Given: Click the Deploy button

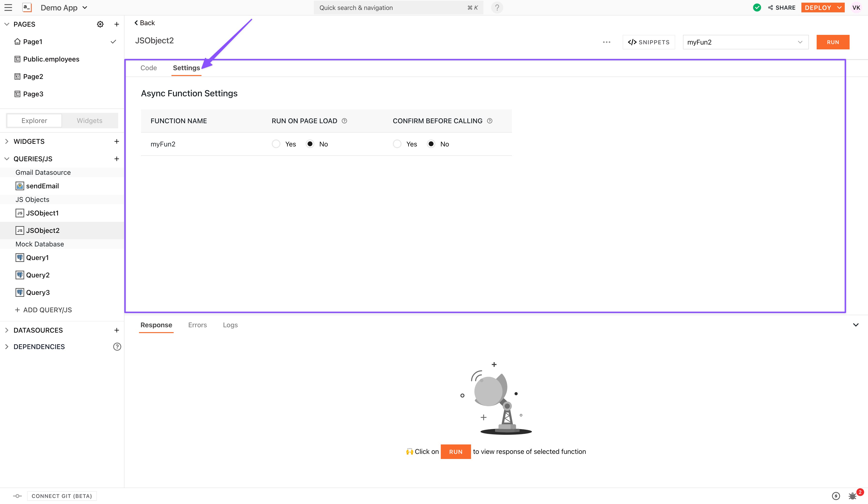Looking at the screenshot, I should (818, 8).
